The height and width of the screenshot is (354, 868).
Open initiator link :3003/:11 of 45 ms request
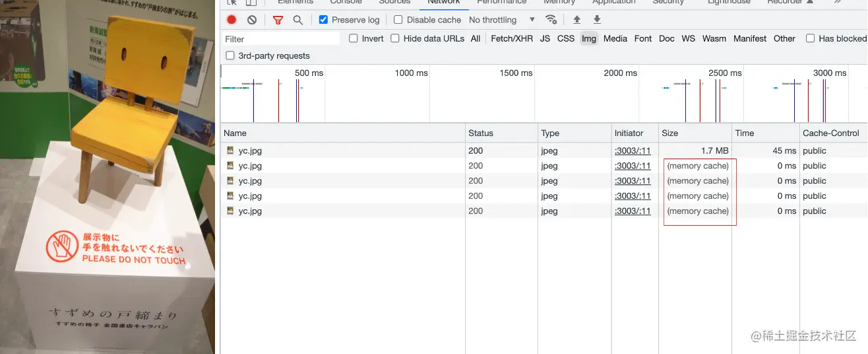633,151
